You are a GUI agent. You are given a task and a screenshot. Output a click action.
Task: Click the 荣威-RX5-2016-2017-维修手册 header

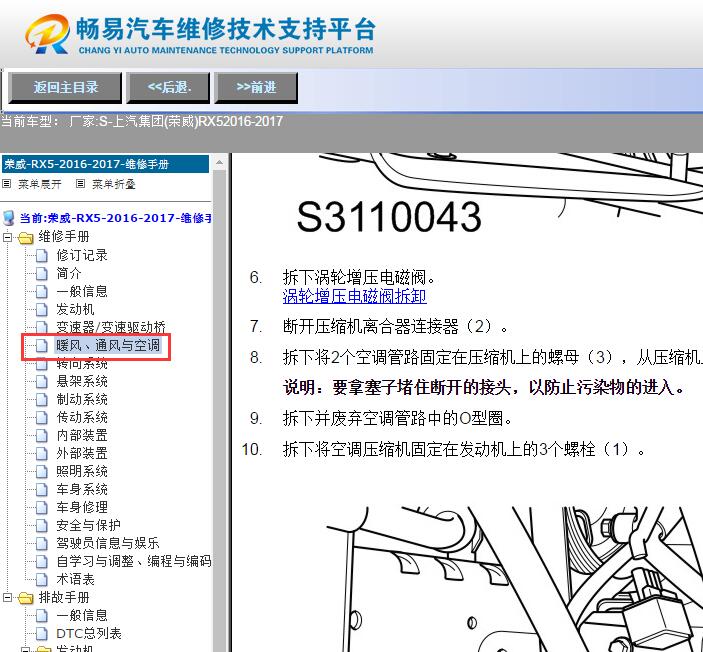click(x=105, y=164)
